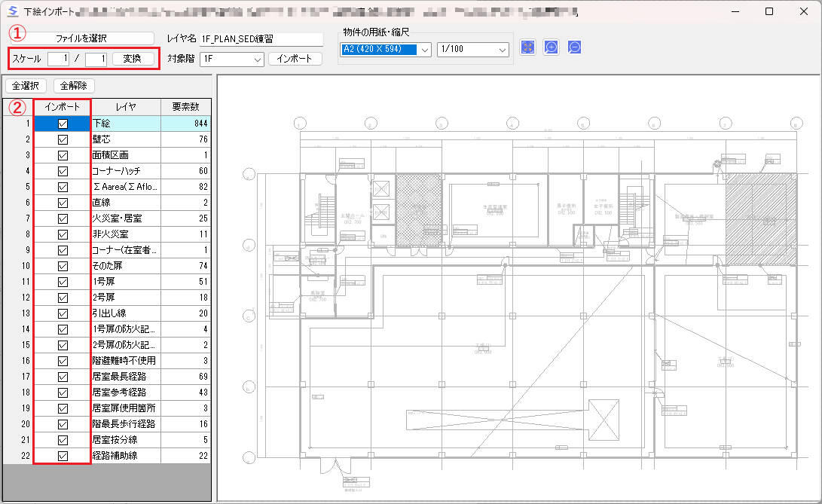Maximize the 下絵インポート window
The image size is (822, 504).
click(x=769, y=11)
